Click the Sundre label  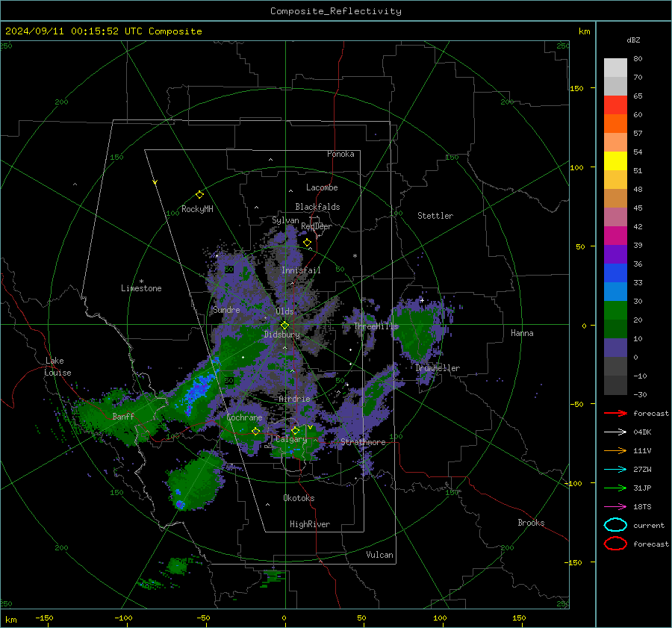(x=226, y=310)
